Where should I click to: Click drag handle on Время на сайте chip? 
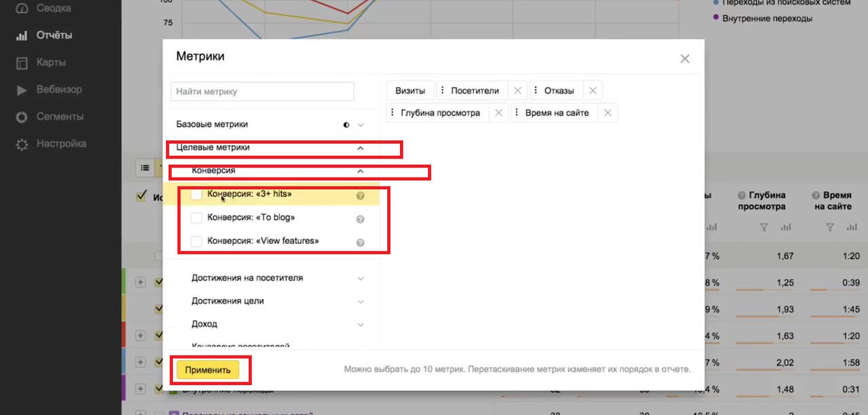point(517,113)
